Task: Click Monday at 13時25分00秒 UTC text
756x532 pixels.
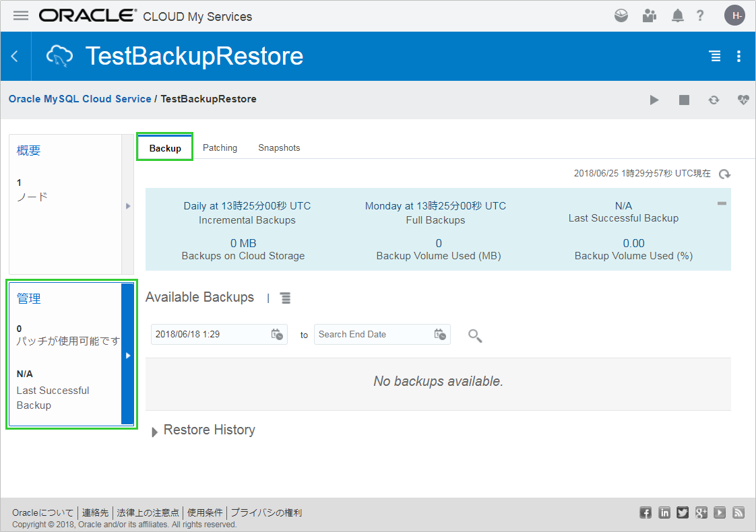Action: point(435,206)
